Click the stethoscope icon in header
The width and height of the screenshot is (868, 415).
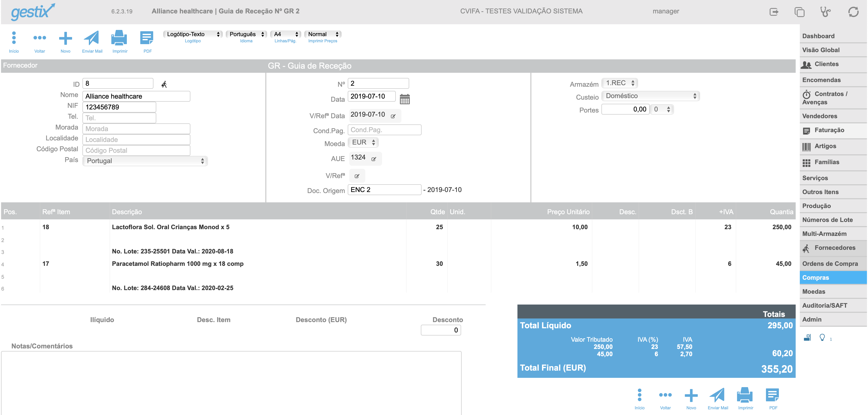(x=825, y=12)
